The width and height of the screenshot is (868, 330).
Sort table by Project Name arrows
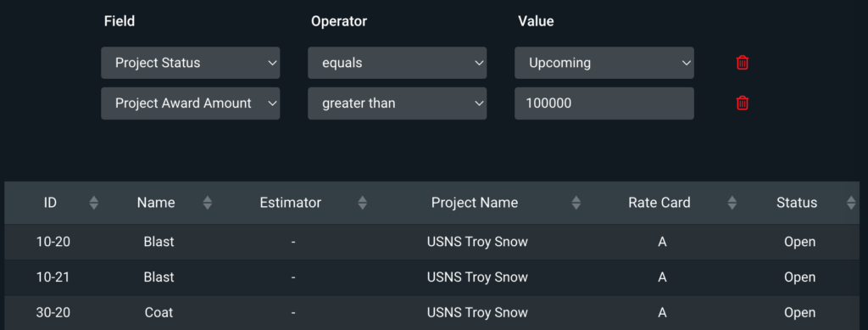[x=576, y=203]
